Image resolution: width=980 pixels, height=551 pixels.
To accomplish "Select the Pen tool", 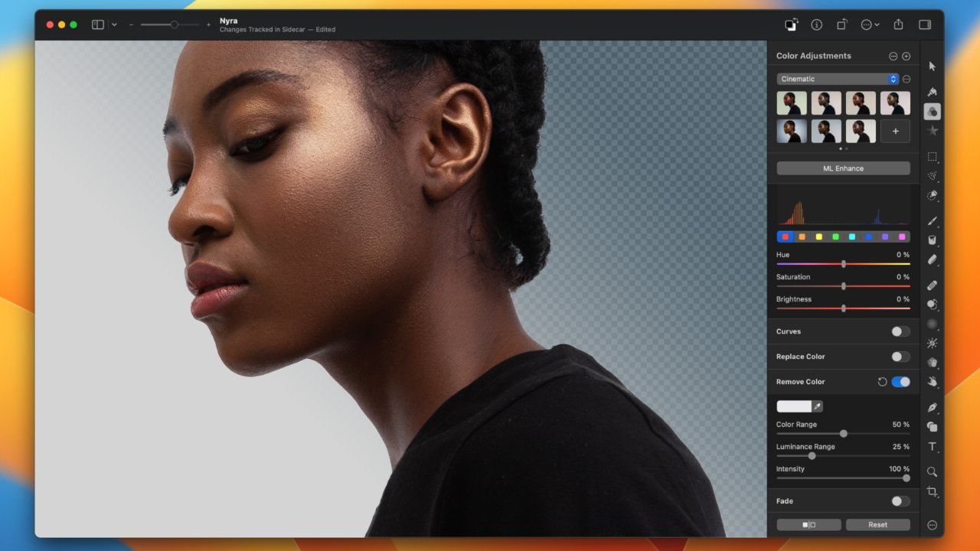I will coord(932,407).
